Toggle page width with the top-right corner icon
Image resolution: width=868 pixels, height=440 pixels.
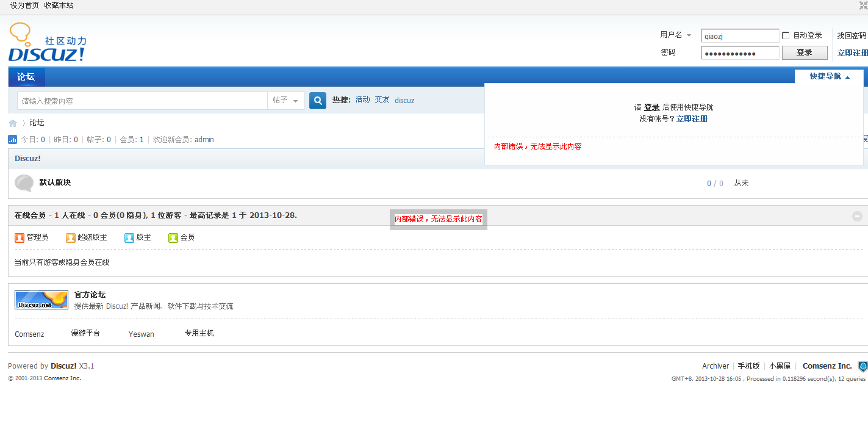(x=863, y=5)
